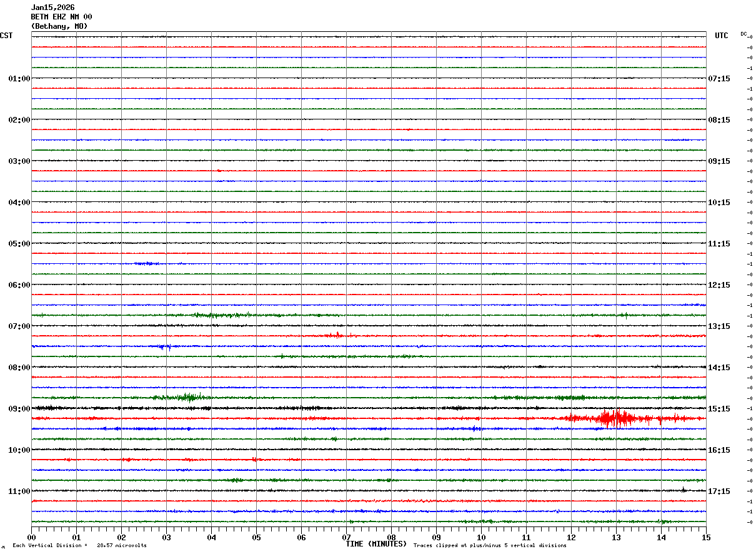Click the 13:15 UTC time label
Screen dimensions: 756x554
(x=719, y=326)
